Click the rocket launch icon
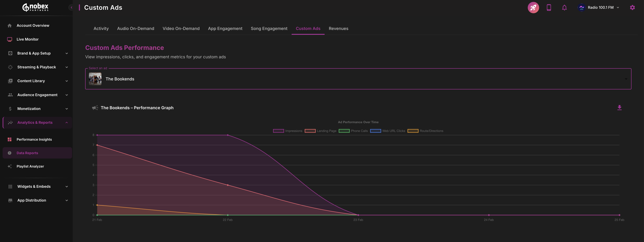Screen dimensions: 644x242 click(533, 8)
